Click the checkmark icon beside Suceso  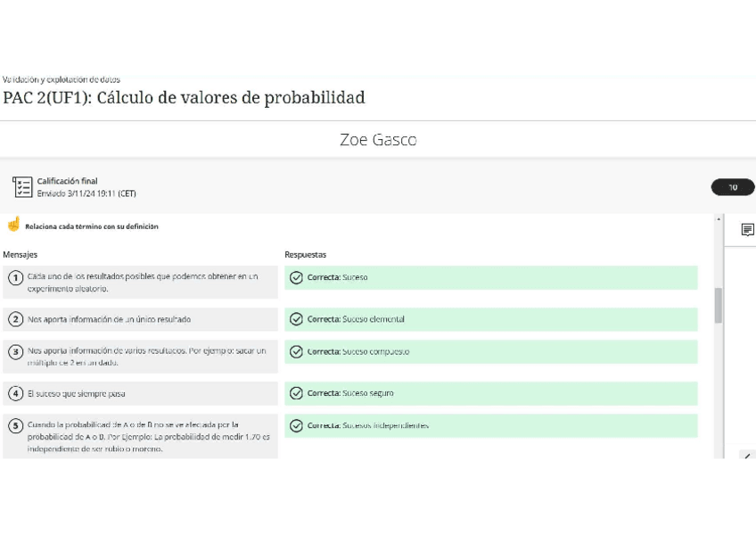tap(297, 277)
